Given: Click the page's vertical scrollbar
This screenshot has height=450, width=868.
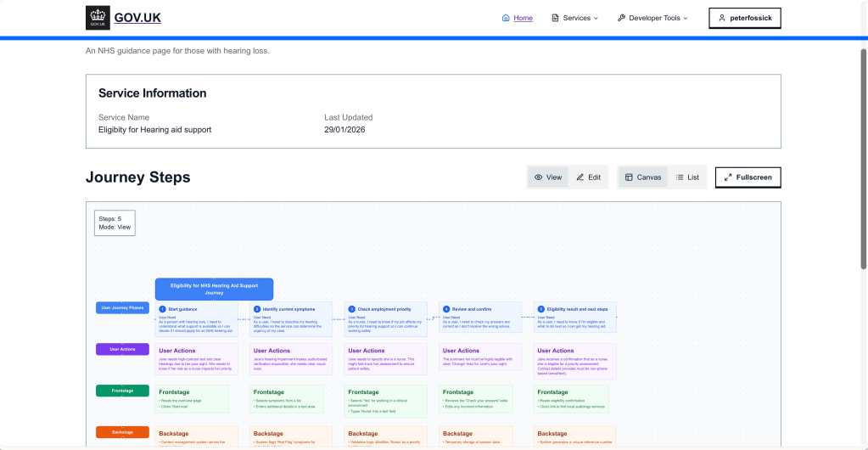Looking at the screenshot, I should click(864, 161).
